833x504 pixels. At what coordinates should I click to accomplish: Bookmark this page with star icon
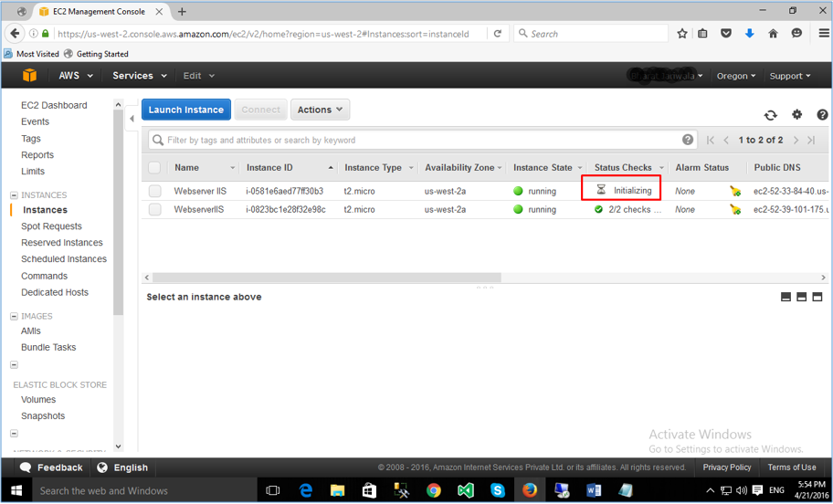click(x=682, y=34)
